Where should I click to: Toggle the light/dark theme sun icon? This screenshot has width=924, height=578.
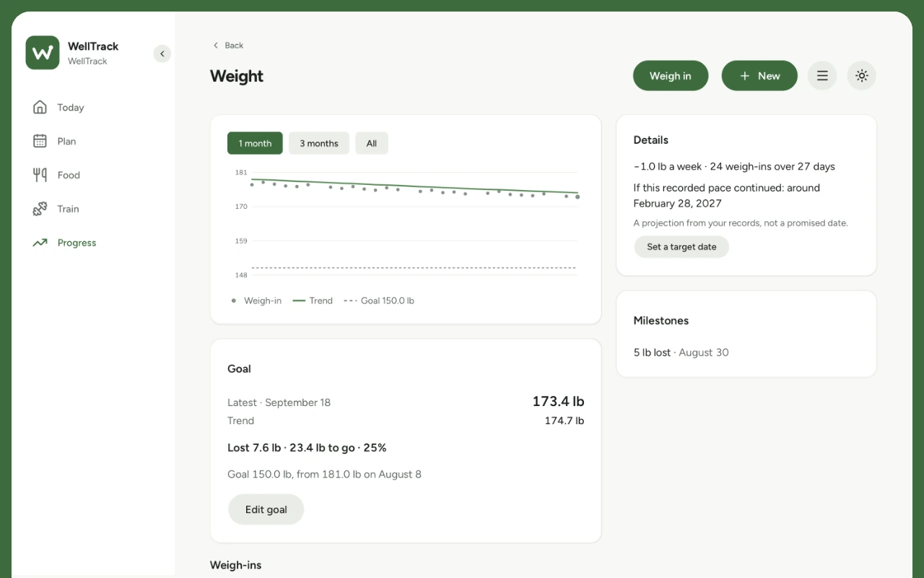[x=861, y=76]
